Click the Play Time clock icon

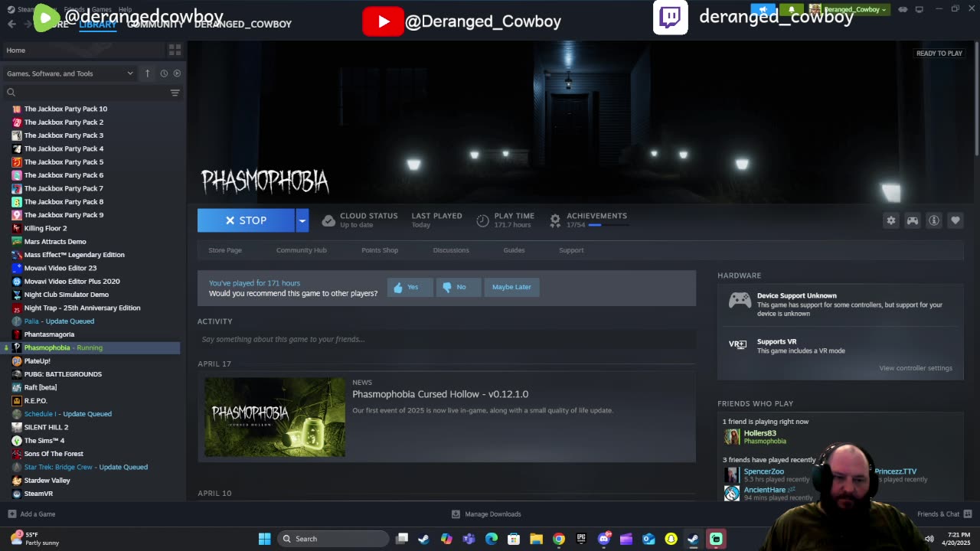click(x=482, y=220)
